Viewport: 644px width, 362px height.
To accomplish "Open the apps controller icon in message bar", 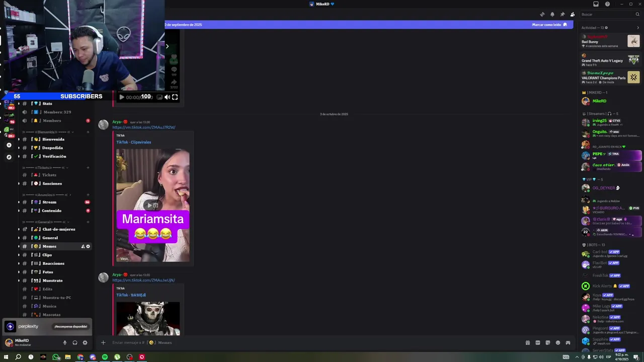I will [568, 343].
